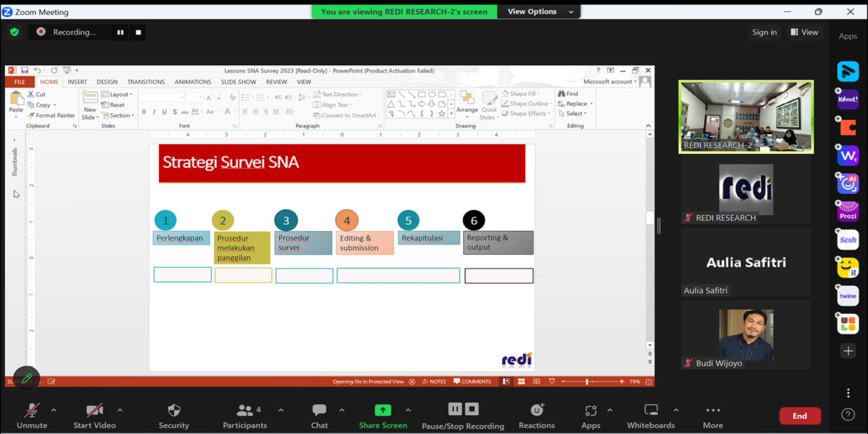
Task: Switch to the TRANSITIONS tab
Action: pos(146,82)
